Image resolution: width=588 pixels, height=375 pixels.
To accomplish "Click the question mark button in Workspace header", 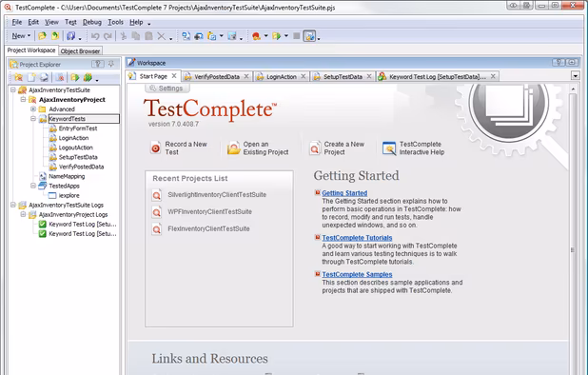I will 559,63.
